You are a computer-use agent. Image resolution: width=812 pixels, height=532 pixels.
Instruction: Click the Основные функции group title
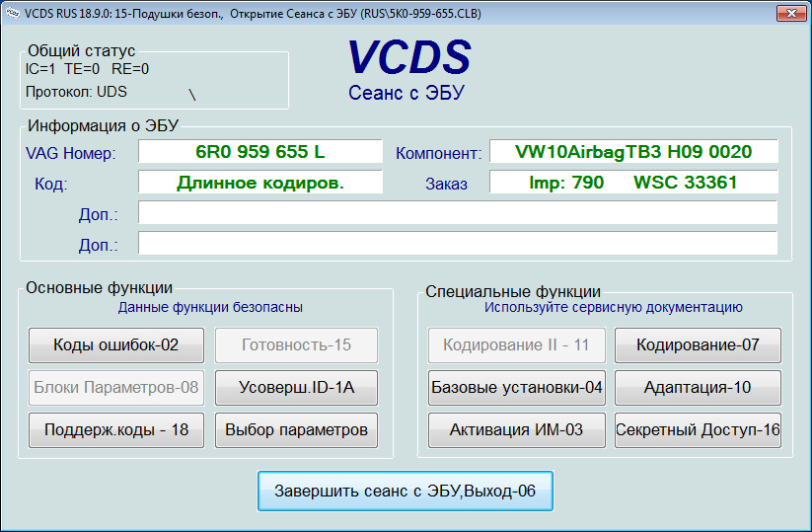99,287
